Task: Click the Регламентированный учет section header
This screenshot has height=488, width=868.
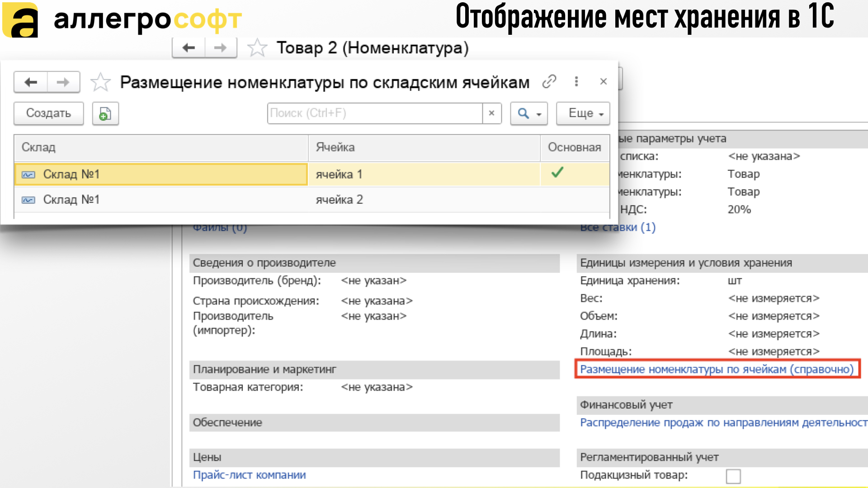Action: tap(722, 457)
